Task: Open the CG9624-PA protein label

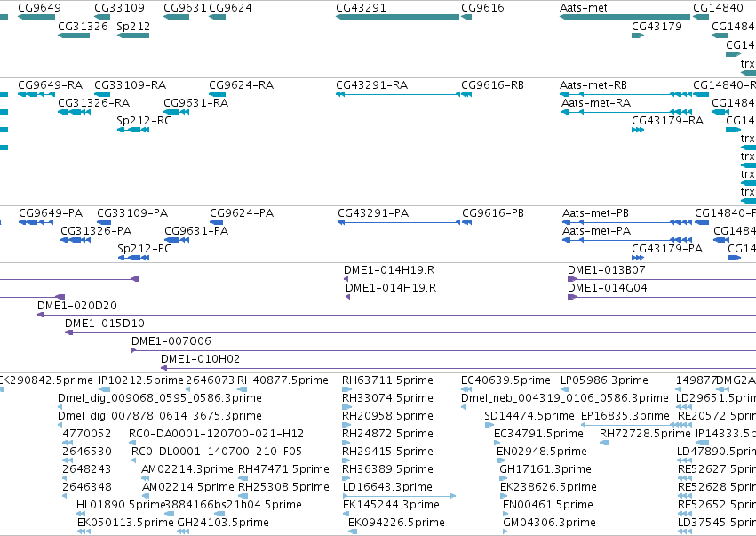Action: click(242, 212)
